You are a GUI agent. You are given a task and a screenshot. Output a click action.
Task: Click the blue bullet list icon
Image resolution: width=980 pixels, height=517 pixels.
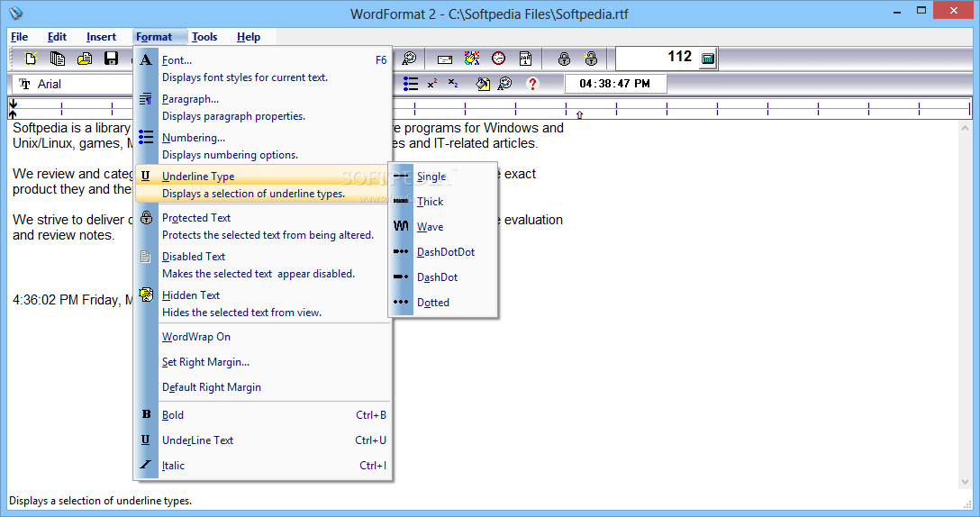point(411,83)
